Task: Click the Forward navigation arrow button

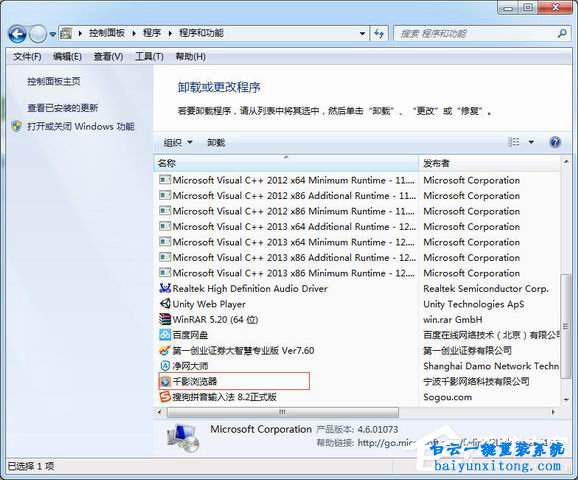Action: (x=38, y=34)
